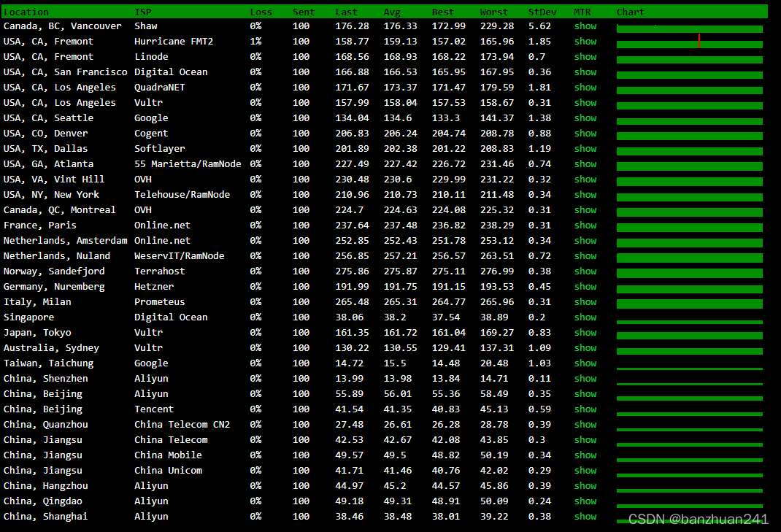The width and height of the screenshot is (781, 532).
Task: Click the Worst column header
Action: point(494,12)
